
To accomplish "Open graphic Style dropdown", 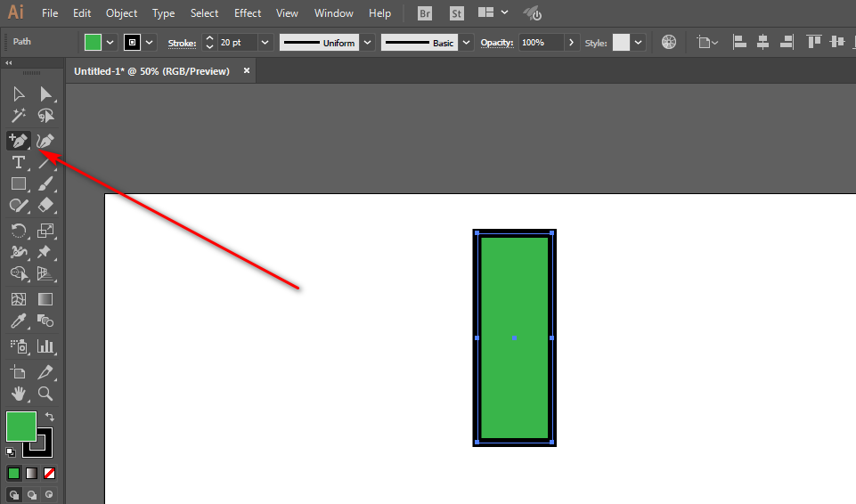I will point(638,43).
